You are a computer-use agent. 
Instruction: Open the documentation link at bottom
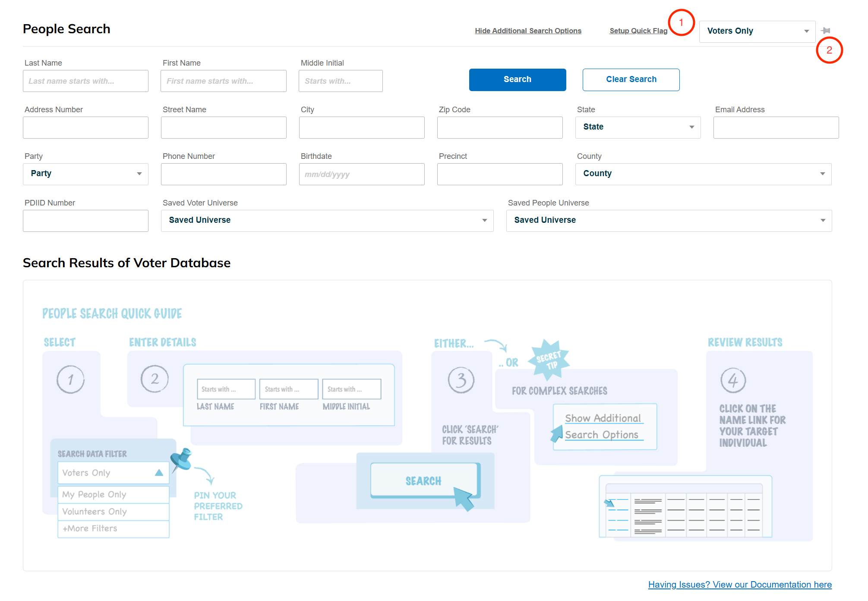pos(740,585)
